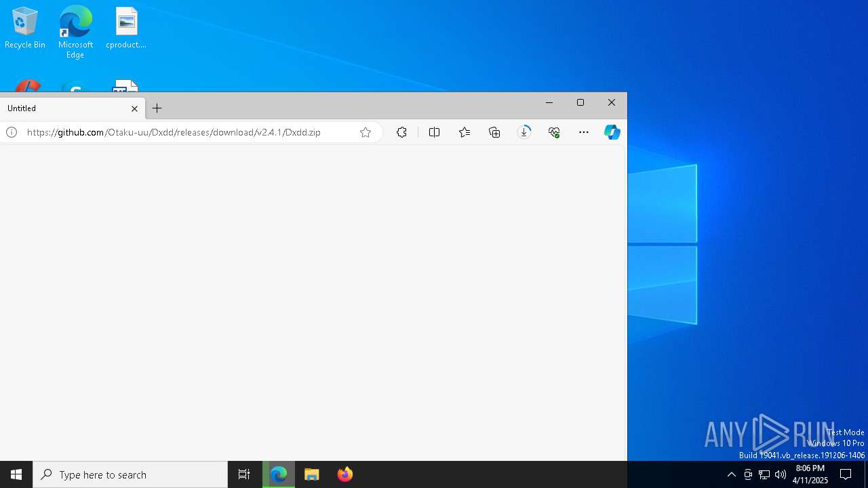Screen dimensions: 868x488
Task: Open network status tray icon
Action: pos(764,474)
